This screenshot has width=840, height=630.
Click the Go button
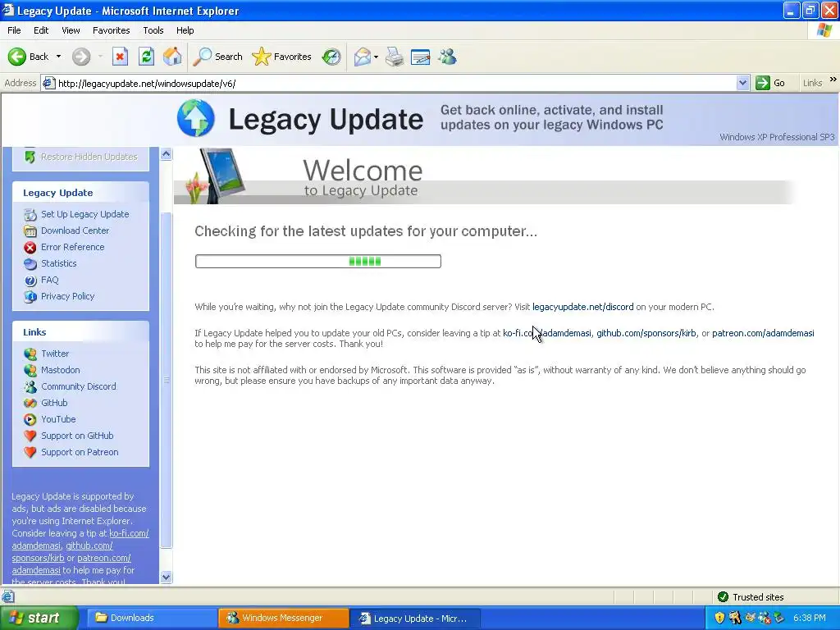[770, 83]
